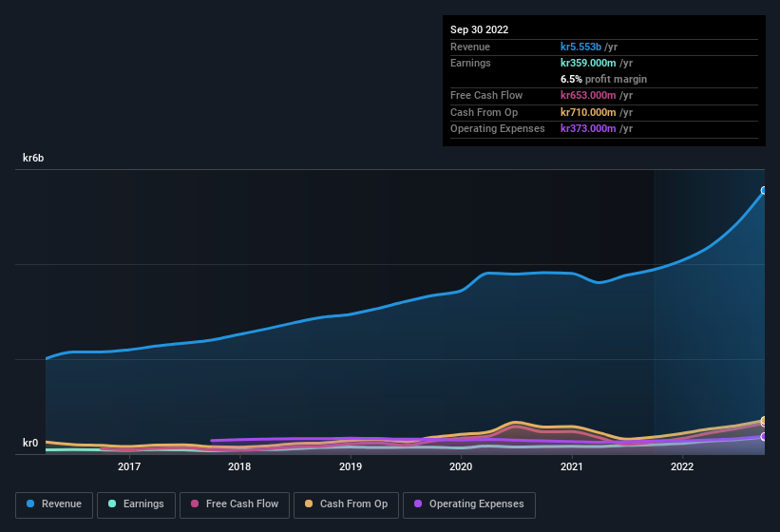Screen dimensions: 780x532
Task: Click the kr359.000m earnings value
Action: (x=588, y=63)
